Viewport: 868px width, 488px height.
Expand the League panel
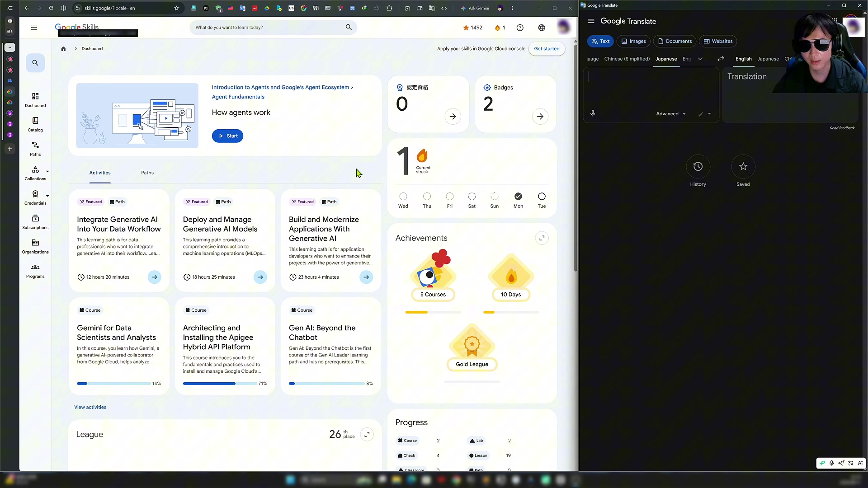click(367, 434)
